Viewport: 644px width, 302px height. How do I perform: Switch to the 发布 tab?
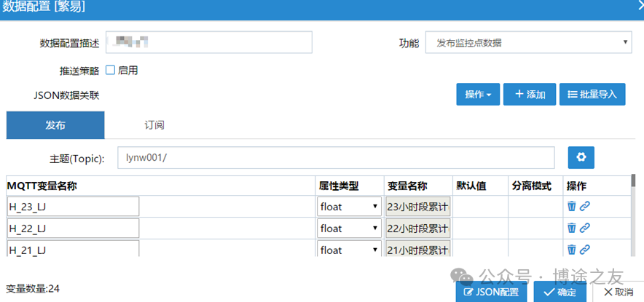click(55, 125)
